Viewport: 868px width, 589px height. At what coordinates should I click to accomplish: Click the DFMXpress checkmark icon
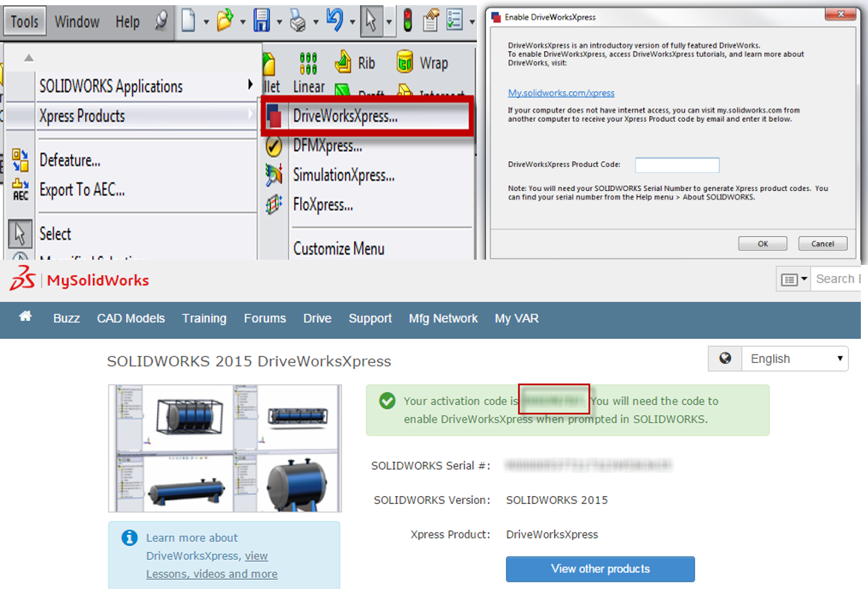[x=274, y=147]
